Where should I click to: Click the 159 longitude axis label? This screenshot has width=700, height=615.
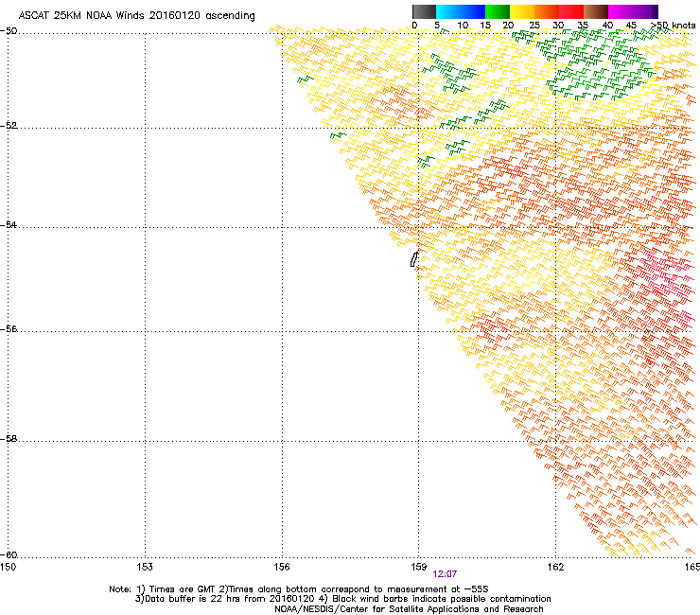click(x=419, y=567)
